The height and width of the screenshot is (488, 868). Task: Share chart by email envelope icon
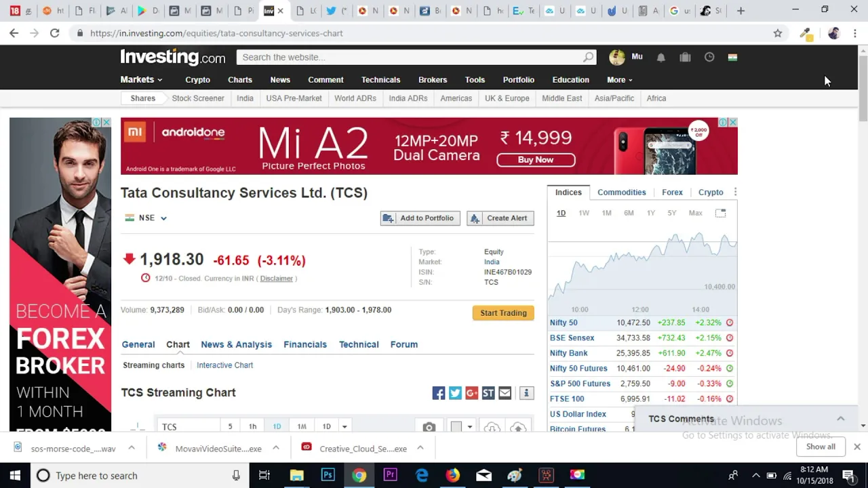pyautogui.click(x=505, y=393)
